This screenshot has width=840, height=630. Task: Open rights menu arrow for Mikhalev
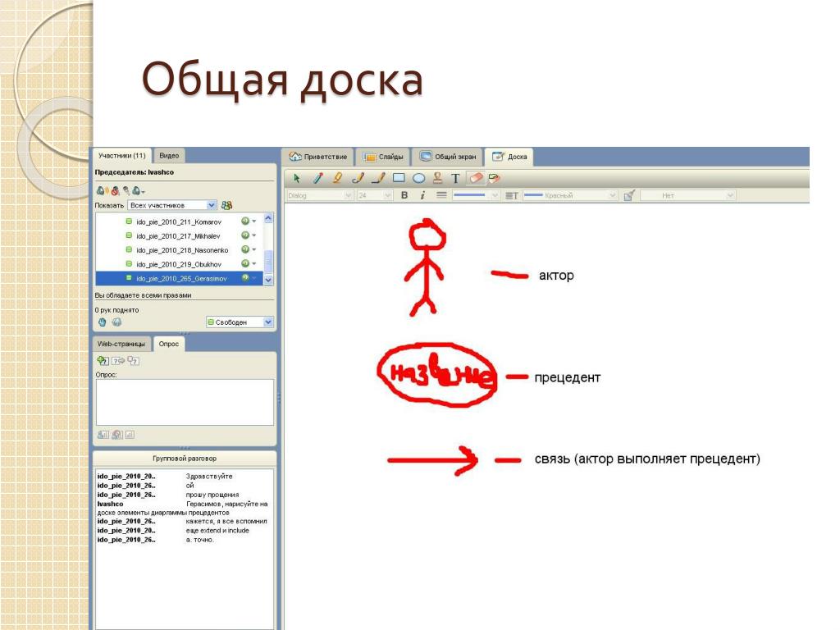254,235
